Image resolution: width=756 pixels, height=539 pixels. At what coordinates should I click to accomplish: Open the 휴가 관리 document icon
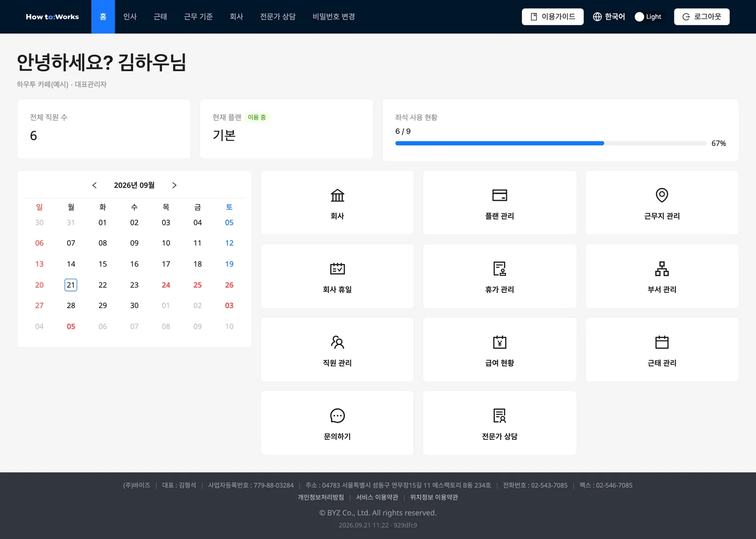tap(499, 268)
